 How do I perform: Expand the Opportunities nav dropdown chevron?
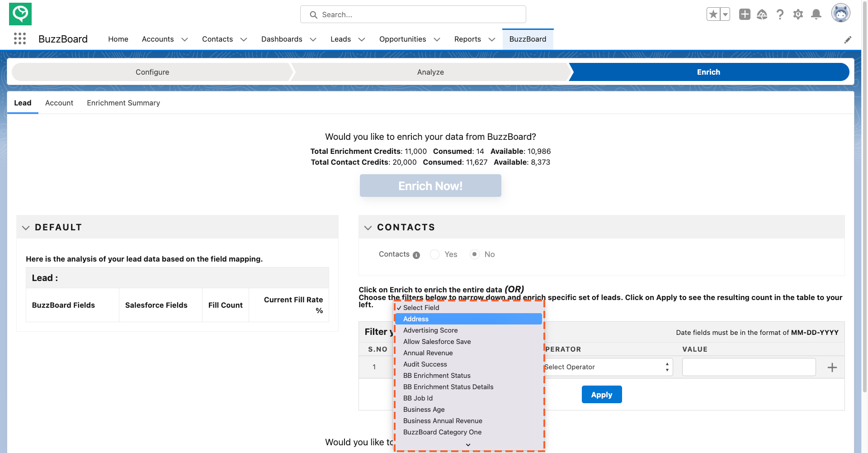tap(437, 39)
